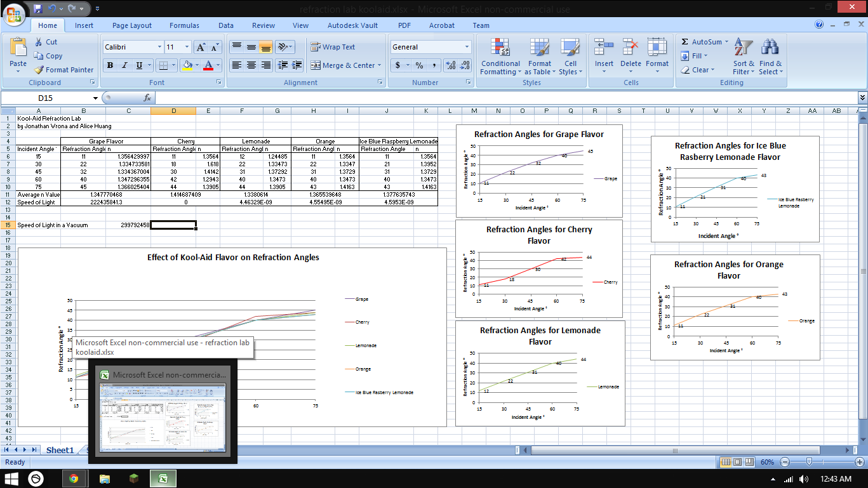Toggle Wrap Text
This screenshot has width=868, height=488.
[x=333, y=47]
